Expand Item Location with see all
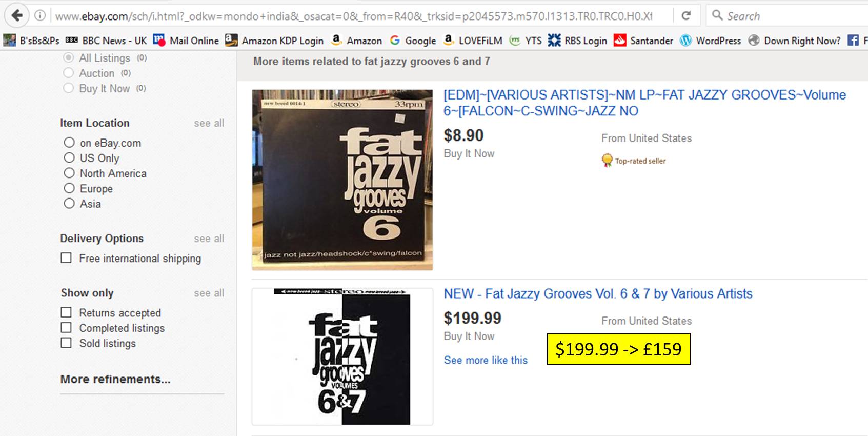 coord(209,123)
